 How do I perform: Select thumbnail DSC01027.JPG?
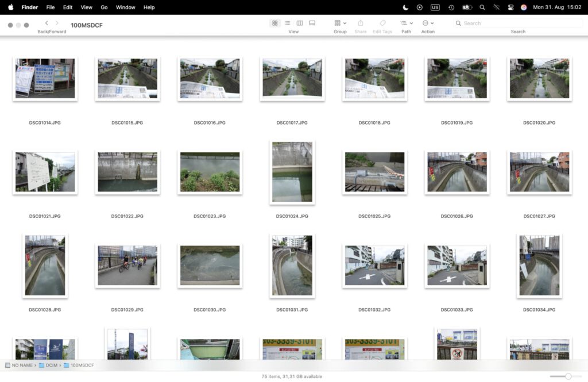[x=540, y=172]
